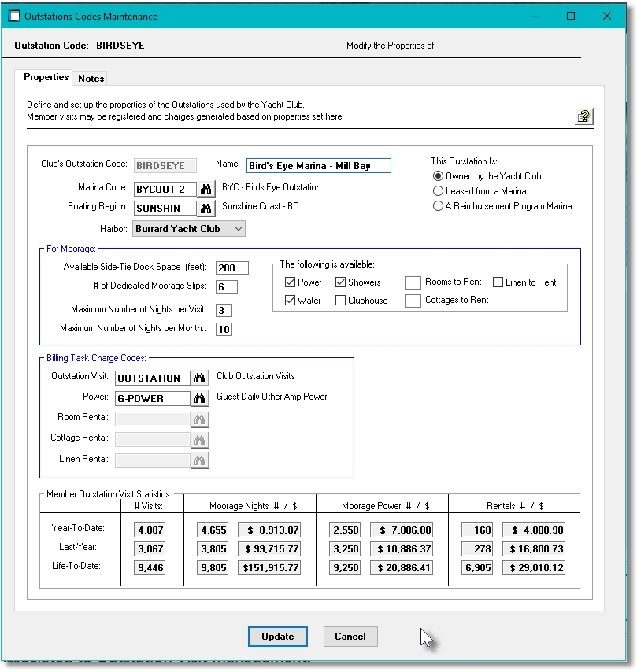Viewport: 637px width, 672px height.
Task: Select the Properties tab
Action: pyautogui.click(x=46, y=77)
